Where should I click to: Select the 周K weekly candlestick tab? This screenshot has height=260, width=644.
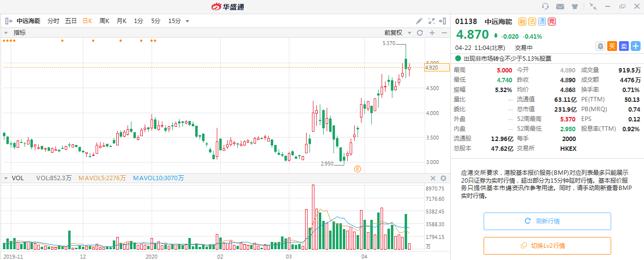coord(104,21)
